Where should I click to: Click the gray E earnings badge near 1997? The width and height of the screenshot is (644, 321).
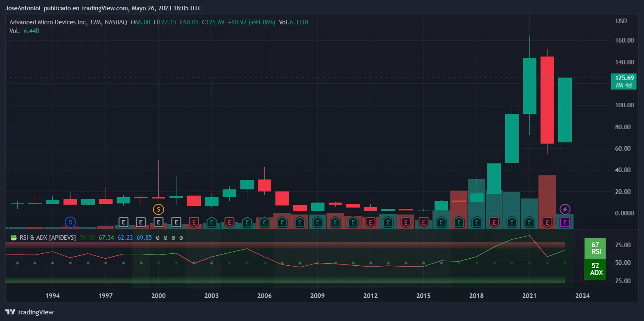pyautogui.click(x=123, y=222)
